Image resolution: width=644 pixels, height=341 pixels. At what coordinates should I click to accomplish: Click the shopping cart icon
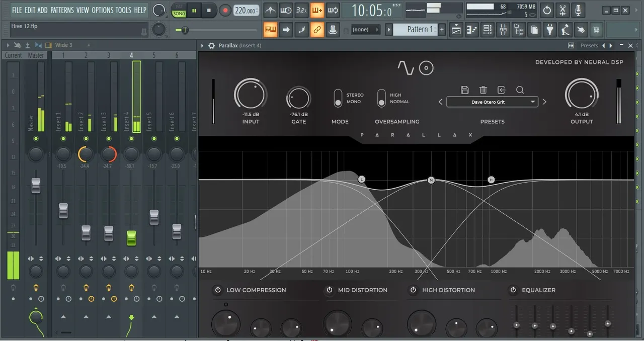pyautogui.click(x=596, y=30)
